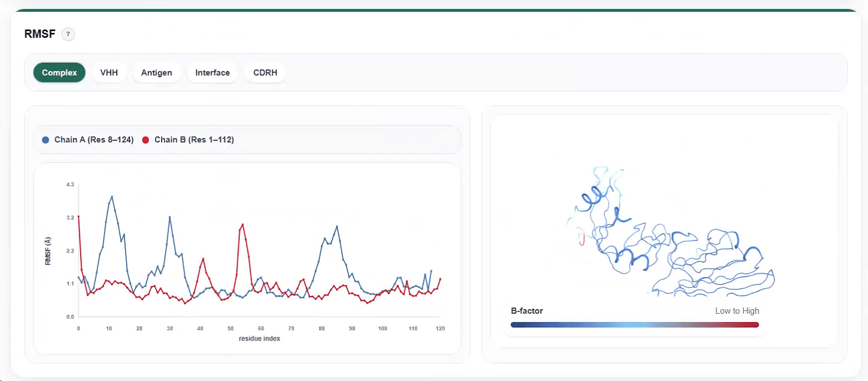Click x-axis tick label 88
Screen dimensions: 868x381
coord(322,328)
